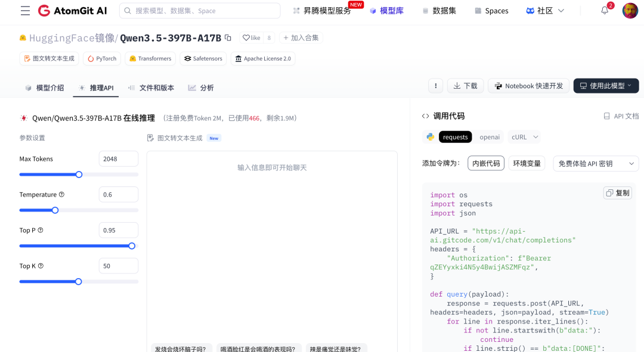
Task: Click the Safetensors tag
Action: point(203,58)
